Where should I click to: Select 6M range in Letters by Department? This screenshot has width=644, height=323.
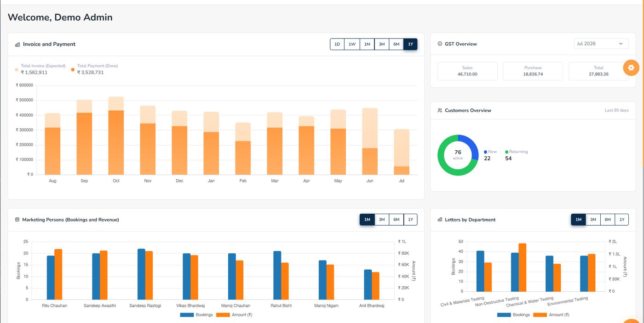(x=608, y=220)
